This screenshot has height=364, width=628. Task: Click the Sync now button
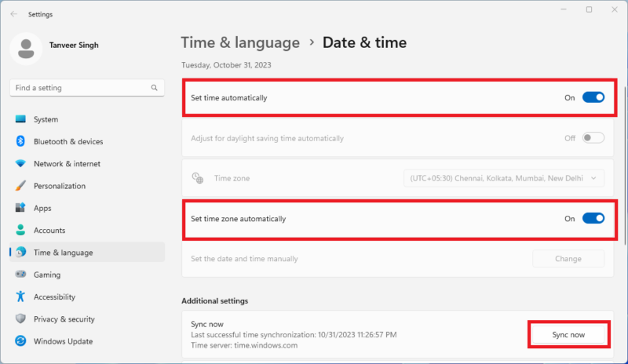[x=568, y=334]
